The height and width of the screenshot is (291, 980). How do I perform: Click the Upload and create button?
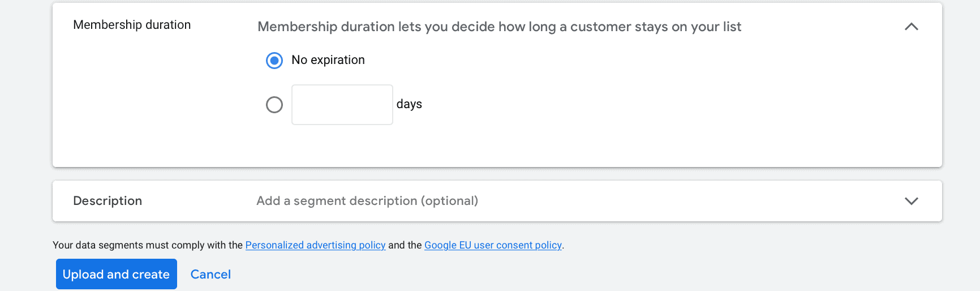117,274
